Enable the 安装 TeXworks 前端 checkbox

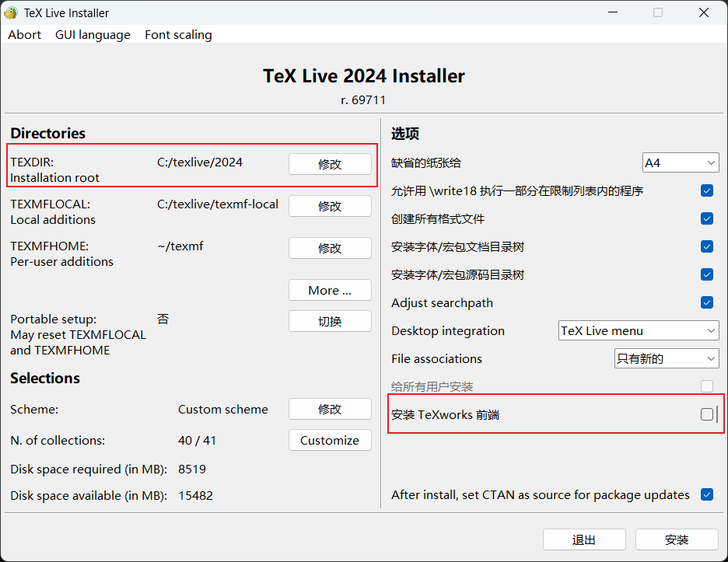click(x=707, y=414)
